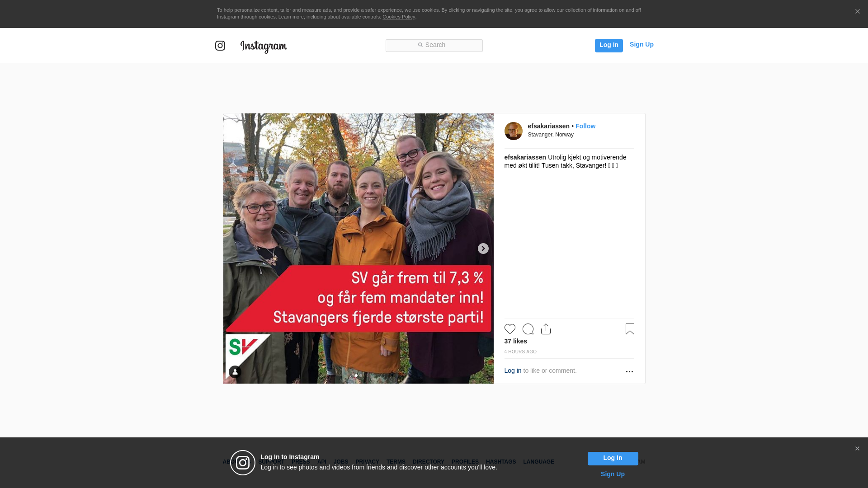Open the HASHTAGS footer link
Viewport: 868px width, 488px height.
(x=501, y=462)
